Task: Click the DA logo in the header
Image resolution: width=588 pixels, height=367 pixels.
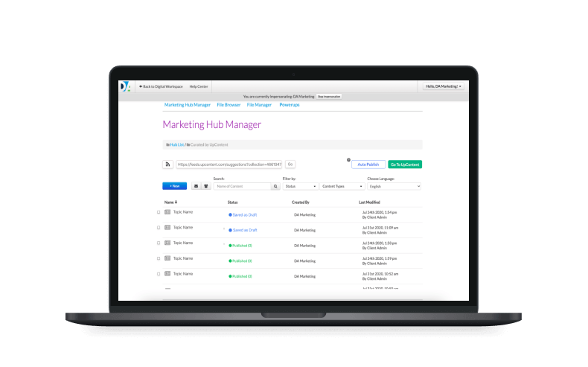Action: 126,86
